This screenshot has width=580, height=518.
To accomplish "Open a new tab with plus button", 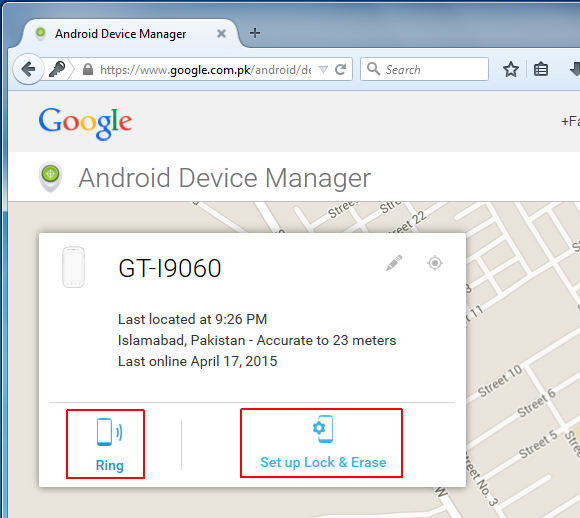I will point(254,33).
